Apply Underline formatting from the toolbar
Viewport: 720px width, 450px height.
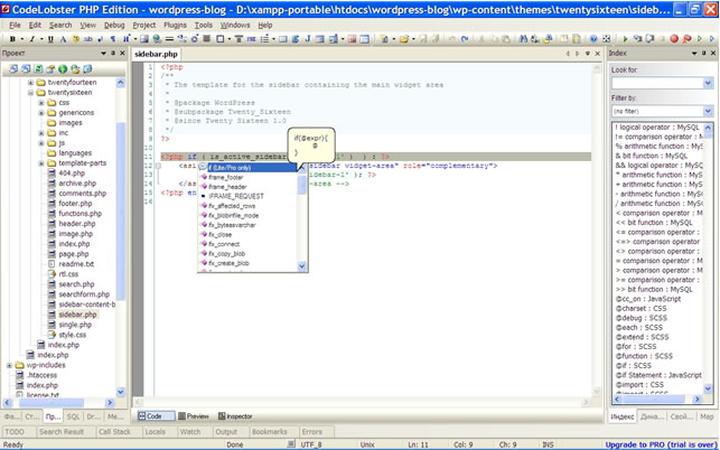point(51,39)
